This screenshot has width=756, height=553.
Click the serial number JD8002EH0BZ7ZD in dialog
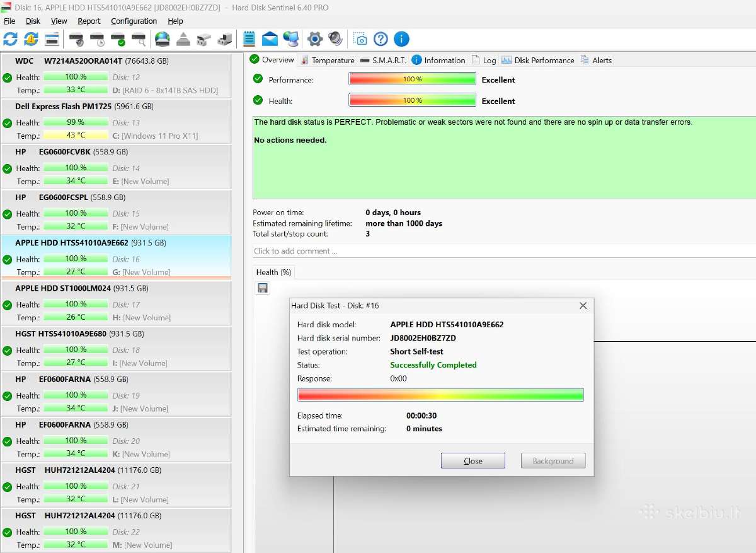[x=423, y=338]
